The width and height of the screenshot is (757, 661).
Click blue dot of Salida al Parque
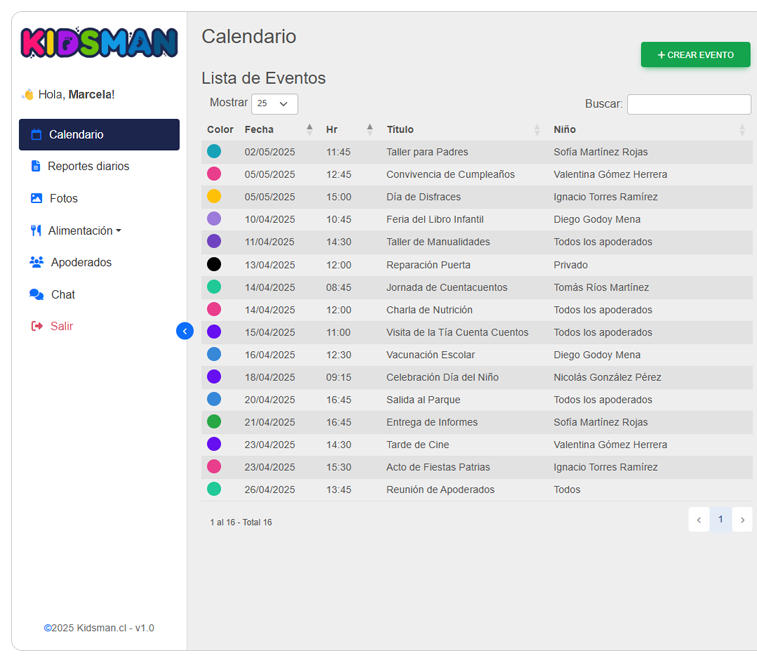click(214, 399)
